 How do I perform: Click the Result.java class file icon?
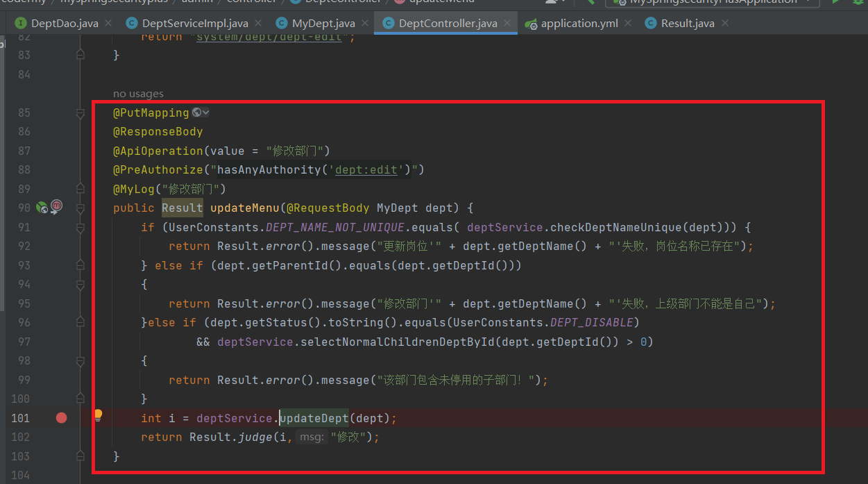650,24
